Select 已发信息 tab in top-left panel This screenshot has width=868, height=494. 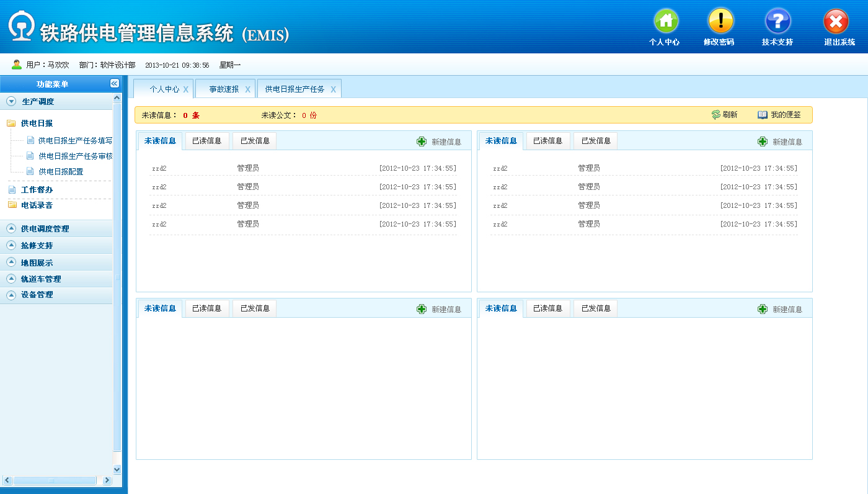coord(255,141)
